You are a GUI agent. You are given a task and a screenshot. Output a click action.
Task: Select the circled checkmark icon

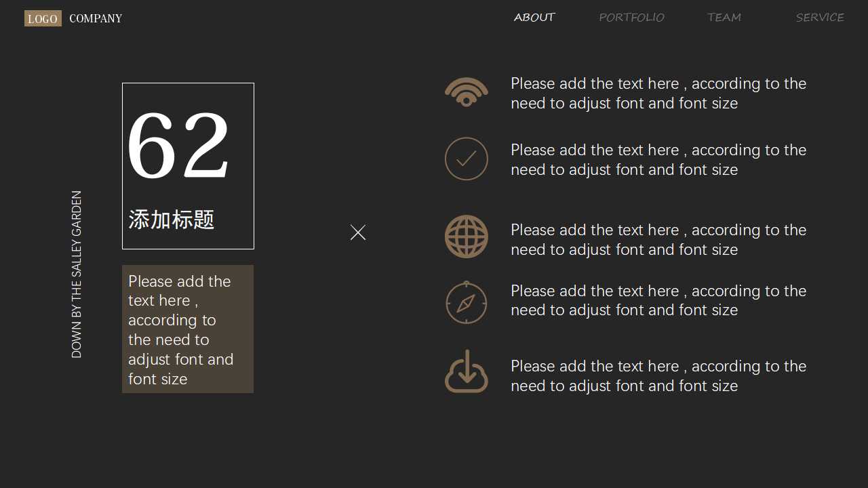tap(466, 159)
